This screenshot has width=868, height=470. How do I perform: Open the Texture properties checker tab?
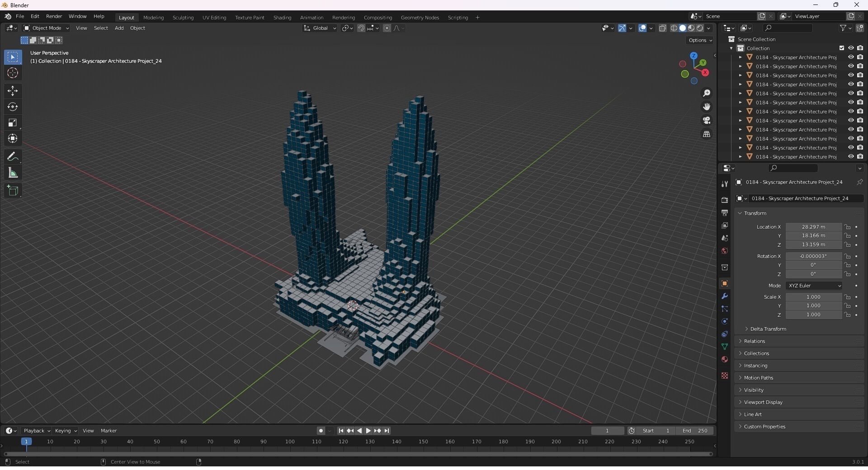(x=725, y=376)
